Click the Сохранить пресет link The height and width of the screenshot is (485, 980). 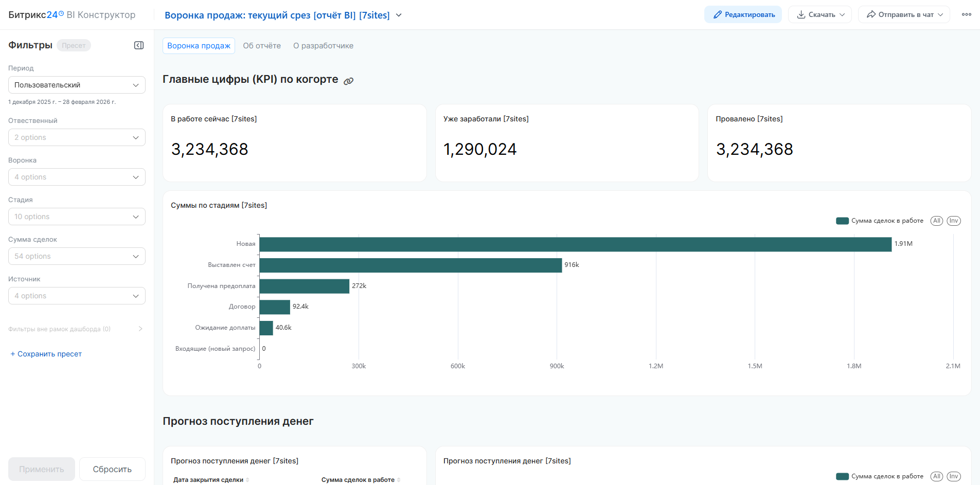coord(46,354)
